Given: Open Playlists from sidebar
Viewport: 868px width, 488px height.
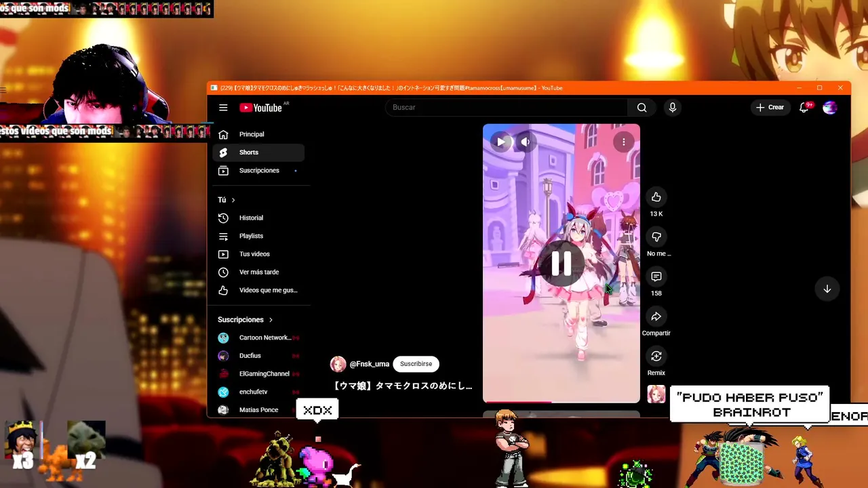Looking at the screenshot, I should tap(258, 236).
